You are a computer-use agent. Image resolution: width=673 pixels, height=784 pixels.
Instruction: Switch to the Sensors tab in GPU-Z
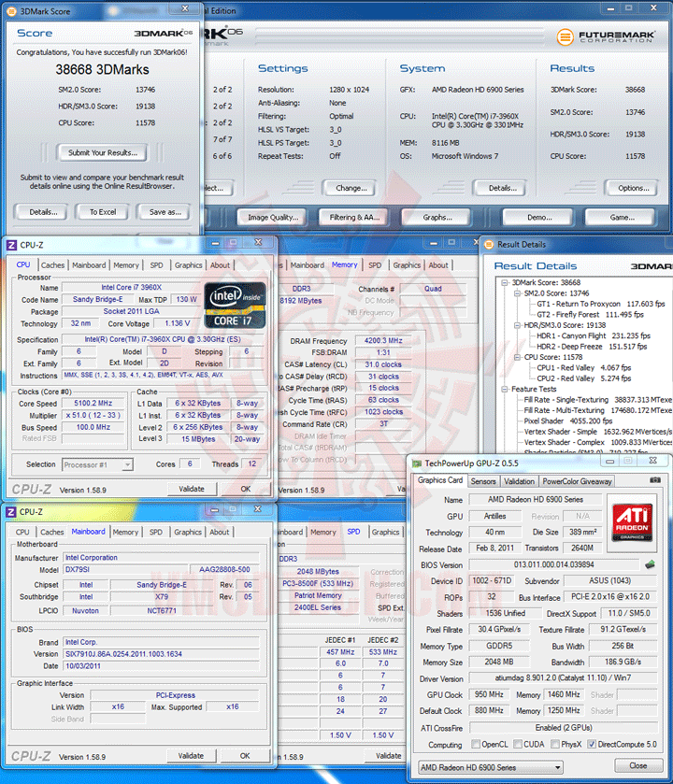483,481
